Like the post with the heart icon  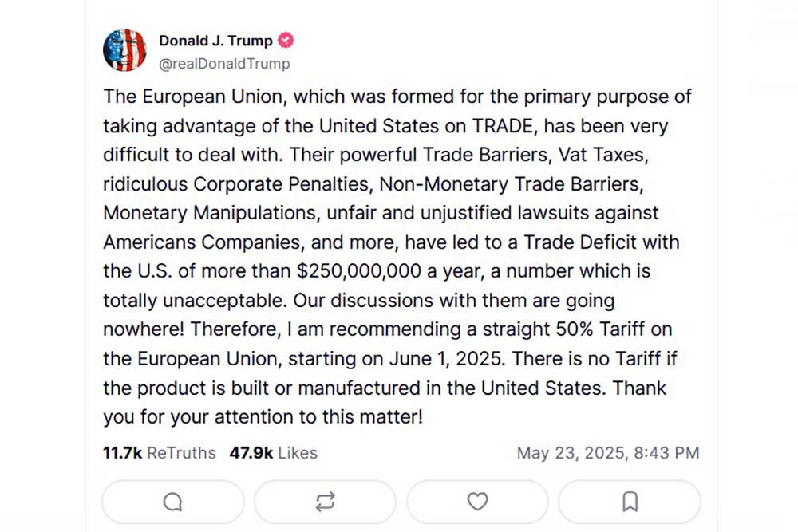[x=477, y=502]
